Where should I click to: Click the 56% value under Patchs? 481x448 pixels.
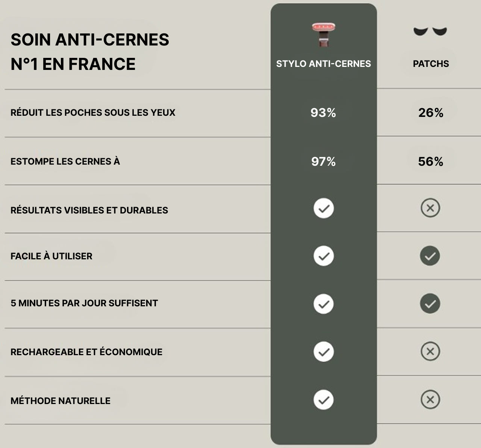click(x=431, y=162)
